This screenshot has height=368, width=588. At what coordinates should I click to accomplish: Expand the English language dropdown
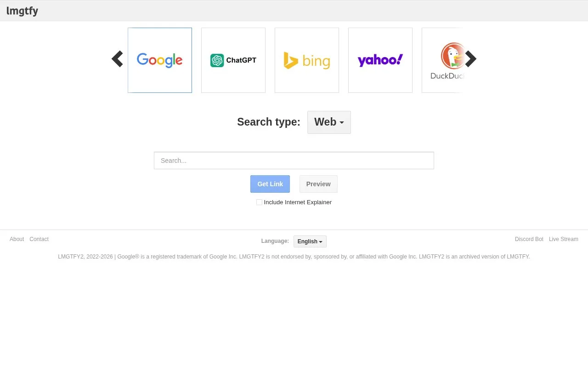[310, 241]
